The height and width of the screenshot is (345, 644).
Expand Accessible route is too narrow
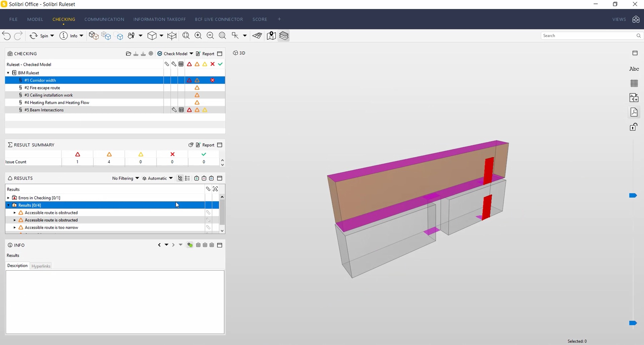[15, 227]
